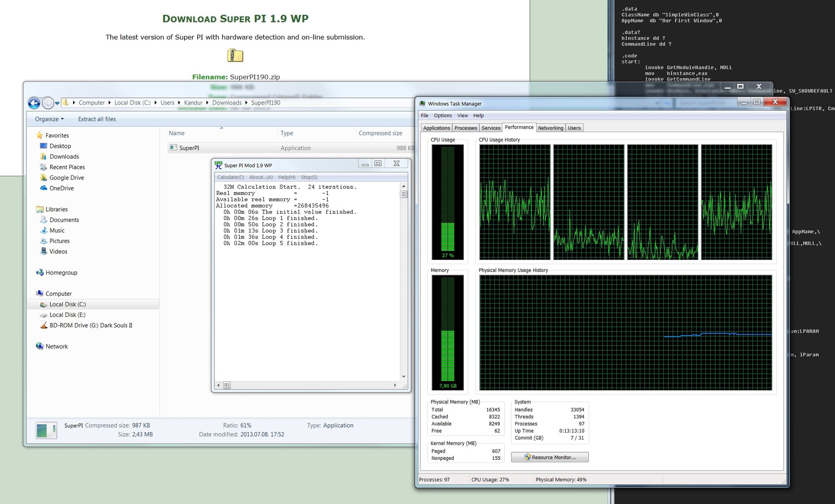Open Desktop in the Favorites list
Viewport: 835px width, 504px height.
[60, 146]
